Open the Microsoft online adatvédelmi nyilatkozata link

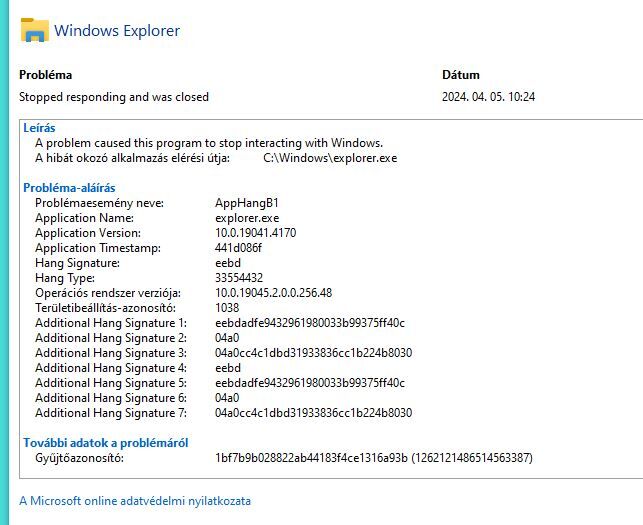click(x=135, y=501)
